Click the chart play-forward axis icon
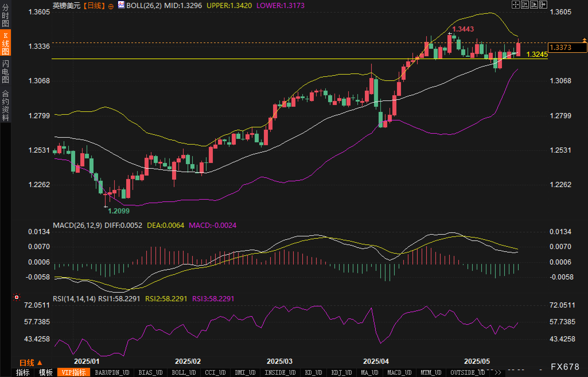 [x=534, y=5]
